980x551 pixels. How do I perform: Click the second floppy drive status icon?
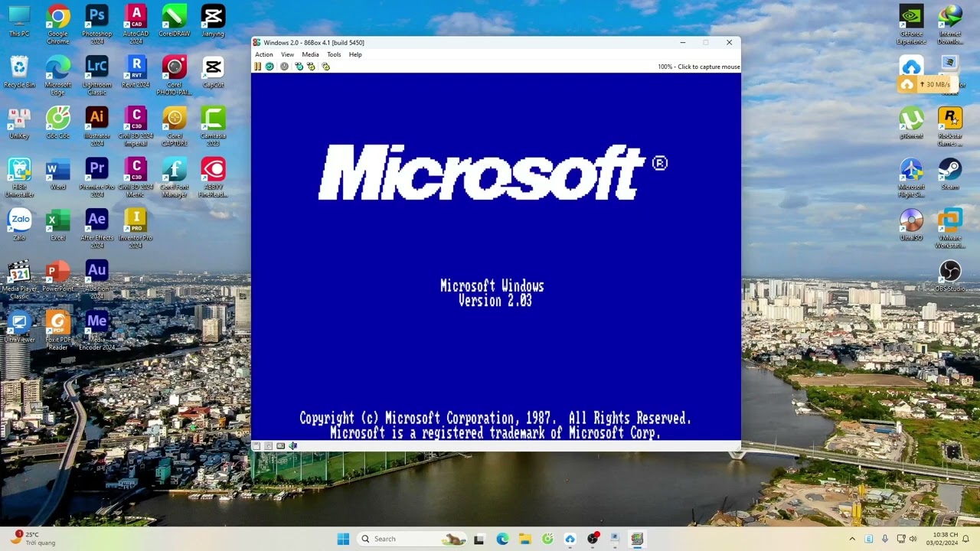[x=268, y=445]
